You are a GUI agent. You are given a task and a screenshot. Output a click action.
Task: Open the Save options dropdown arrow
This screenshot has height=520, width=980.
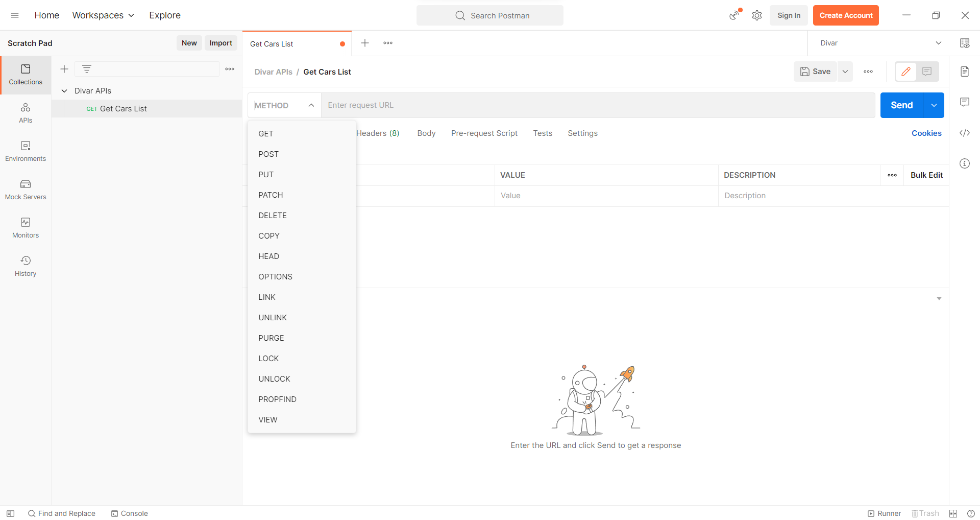click(x=845, y=72)
